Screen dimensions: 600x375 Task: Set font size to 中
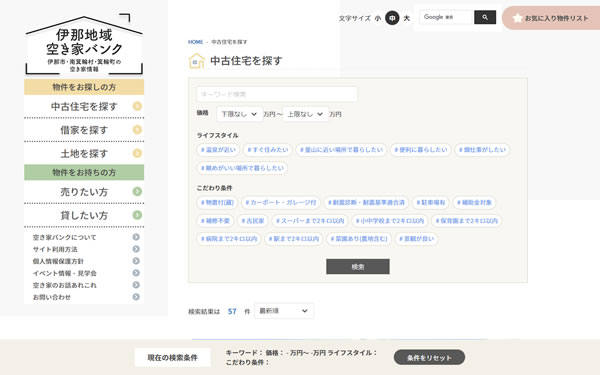click(x=392, y=18)
